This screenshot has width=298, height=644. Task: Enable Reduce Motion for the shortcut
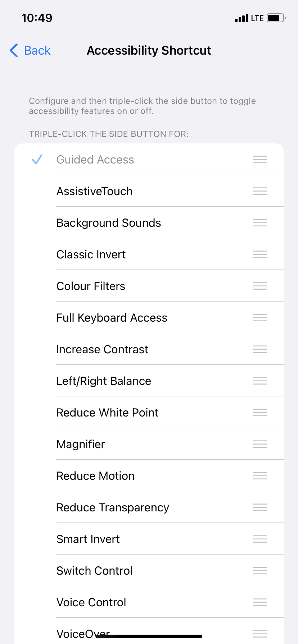coord(96,476)
